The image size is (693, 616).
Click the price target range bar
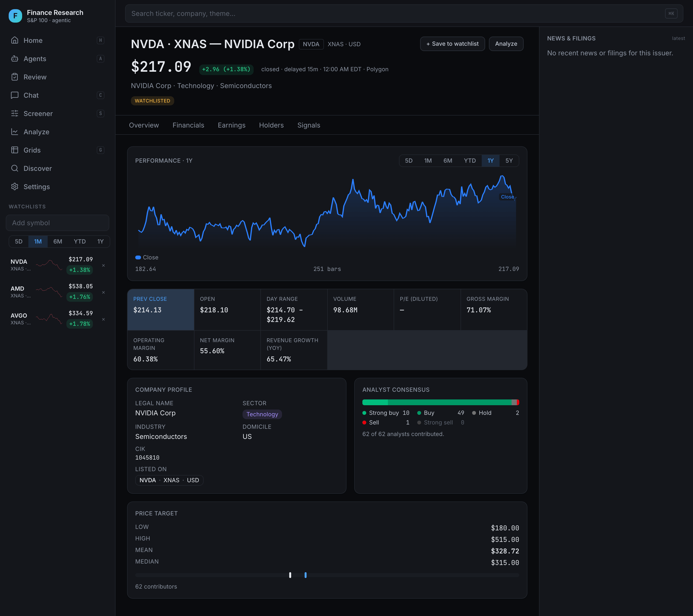327,575
